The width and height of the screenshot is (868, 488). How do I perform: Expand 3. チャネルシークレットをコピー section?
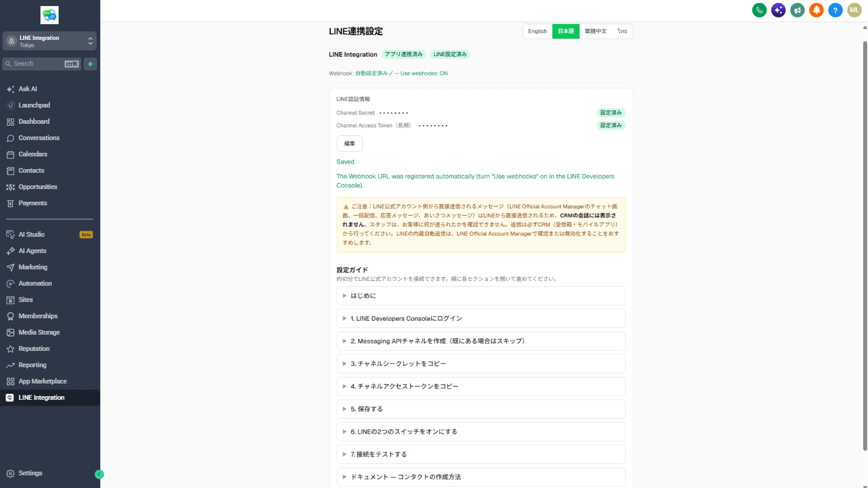(481, 364)
